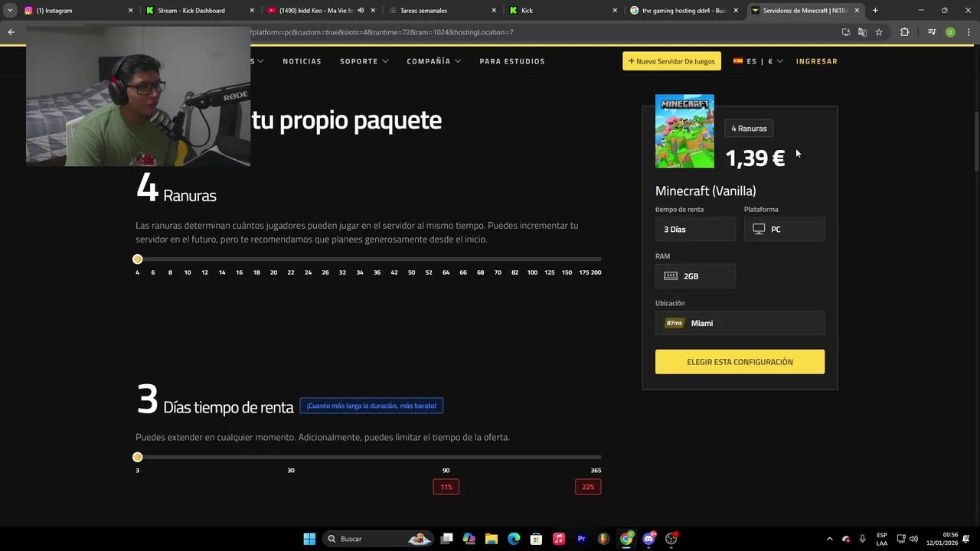Open Microsoft Store from taskbar
The width and height of the screenshot is (980, 551).
(x=536, y=539)
